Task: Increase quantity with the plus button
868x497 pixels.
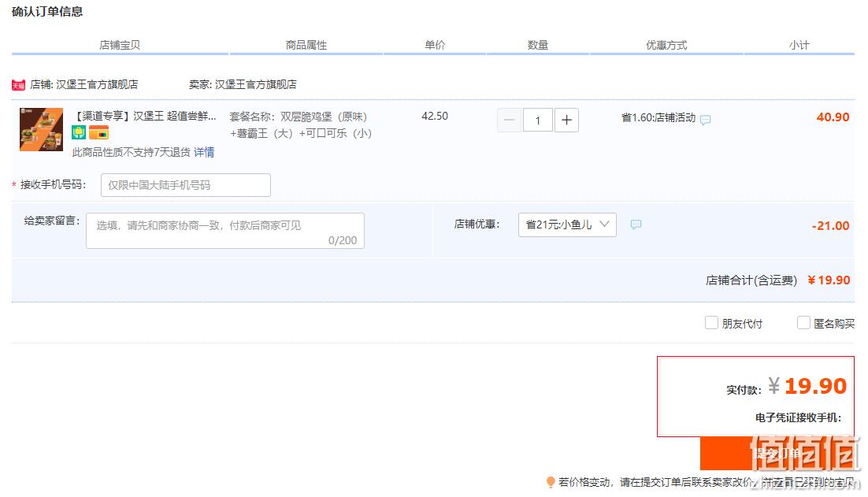Action: click(x=566, y=120)
